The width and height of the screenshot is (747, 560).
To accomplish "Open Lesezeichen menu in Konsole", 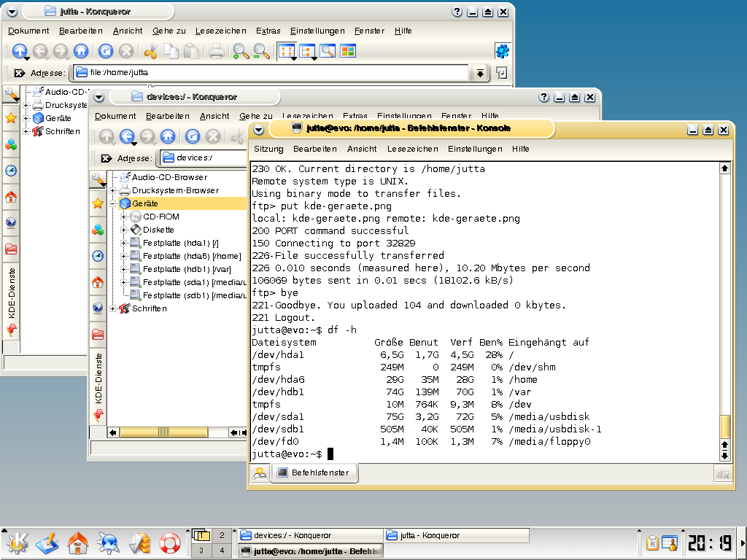I will (413, 149).
